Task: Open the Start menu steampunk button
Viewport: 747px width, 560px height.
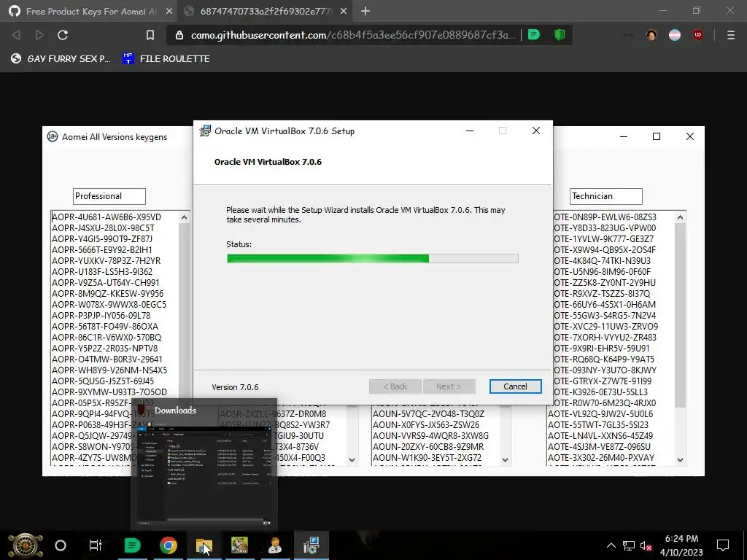Action: click(25, 545)
